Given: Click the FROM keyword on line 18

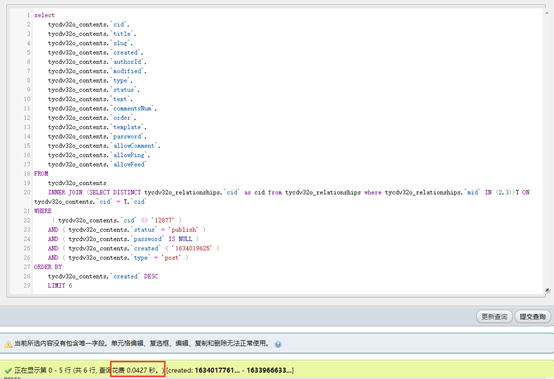Looking at the screenshot, I should pyautogui.click(x=41, y=174).
